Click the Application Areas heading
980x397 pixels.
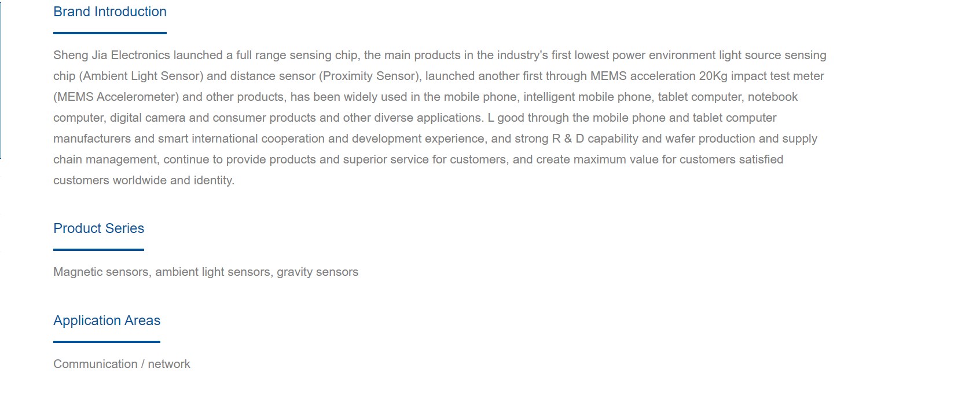click(107, 320)
